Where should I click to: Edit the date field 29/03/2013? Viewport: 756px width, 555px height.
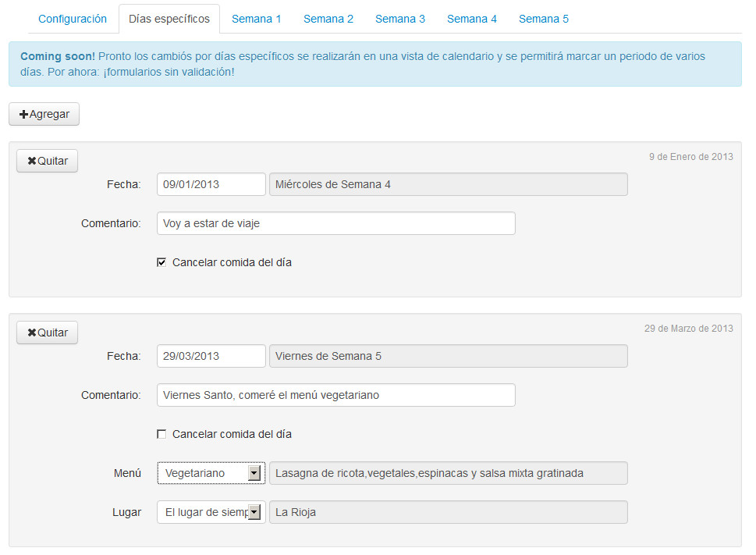tap(211, 356)
